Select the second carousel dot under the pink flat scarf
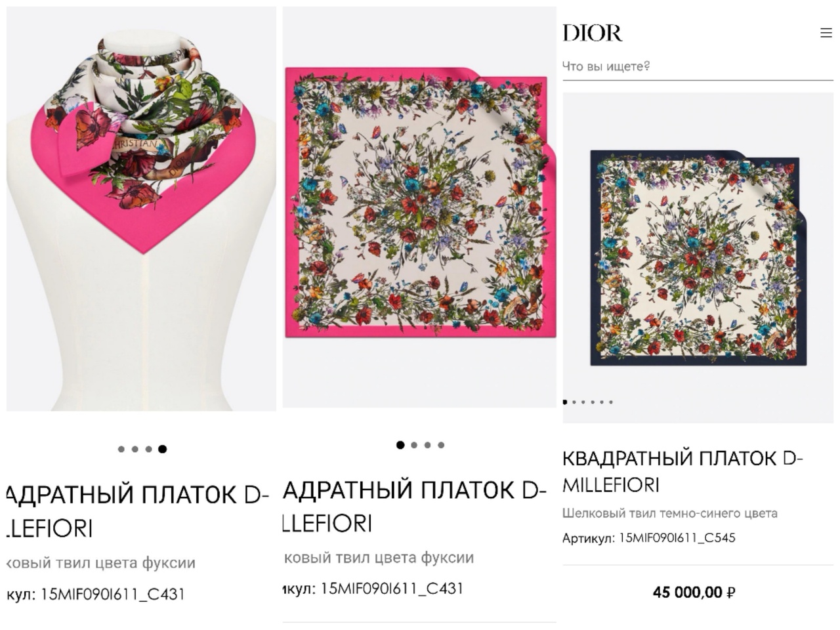Screen dimensions: 840x630 pyautogui.click(x=414, y=445)
